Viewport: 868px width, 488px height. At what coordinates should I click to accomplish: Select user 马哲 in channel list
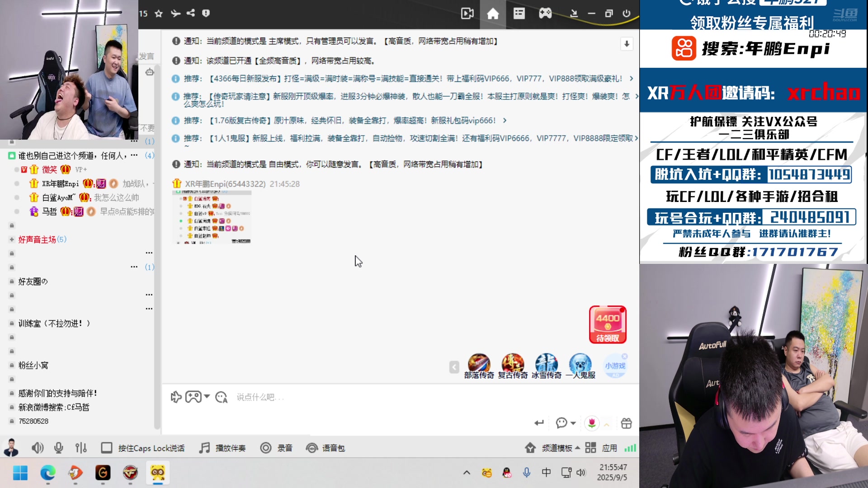[49, 211]
